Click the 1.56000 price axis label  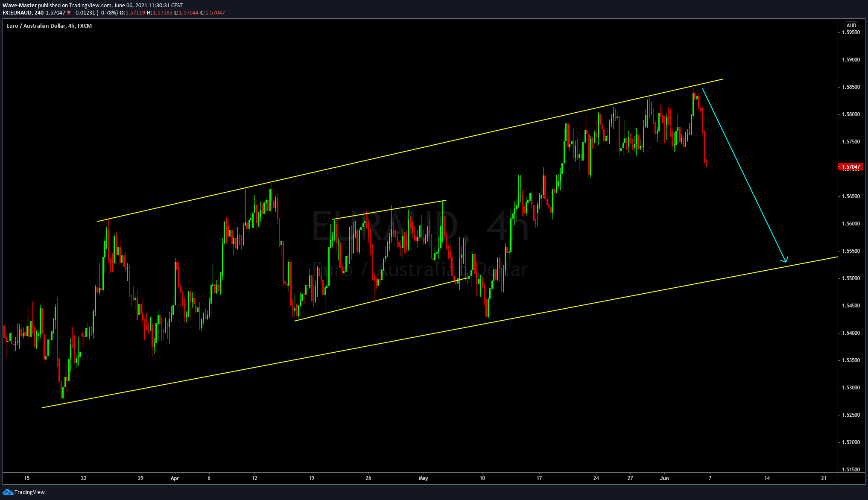[x=851, y=224]
